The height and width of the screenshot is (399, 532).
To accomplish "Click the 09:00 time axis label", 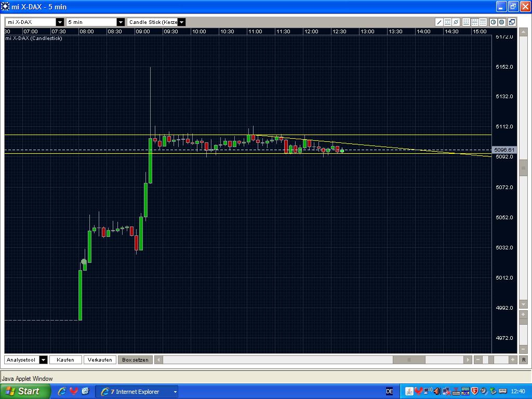I will pyautogui.click(x=142, y=32).
